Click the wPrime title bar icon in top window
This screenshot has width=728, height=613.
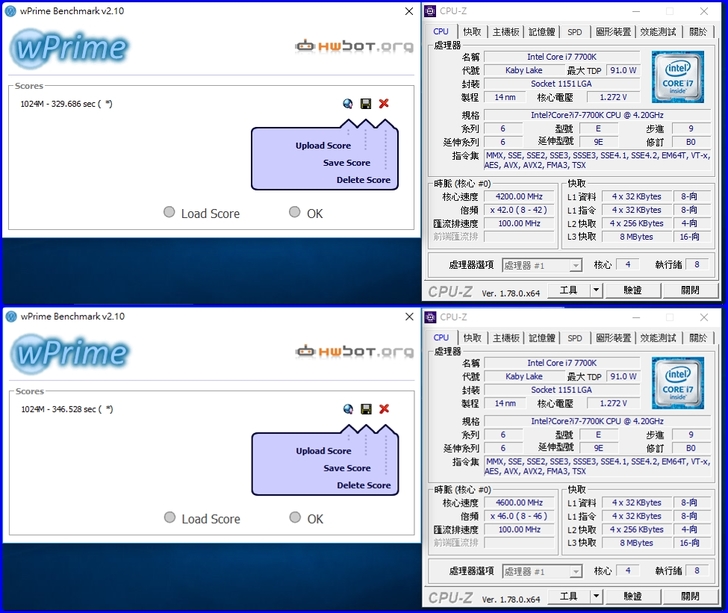11,11
